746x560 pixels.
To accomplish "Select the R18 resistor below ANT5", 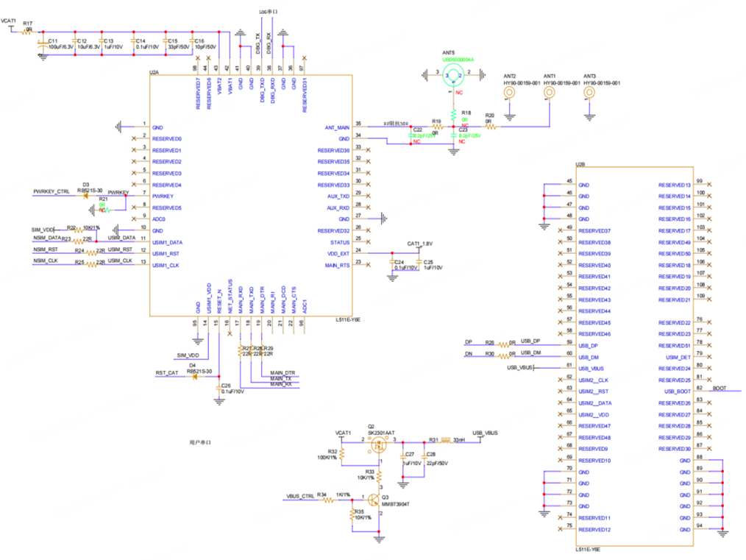I will point(453,115).
